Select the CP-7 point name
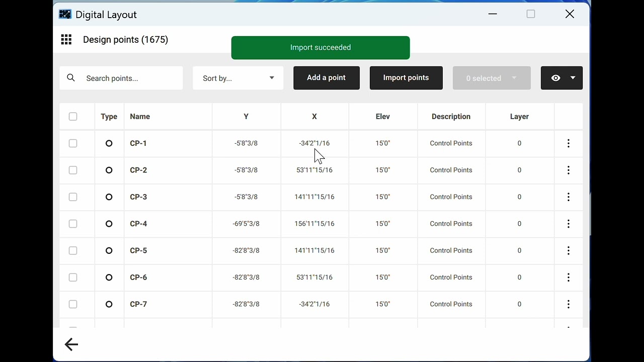 [x=138, y=304]
